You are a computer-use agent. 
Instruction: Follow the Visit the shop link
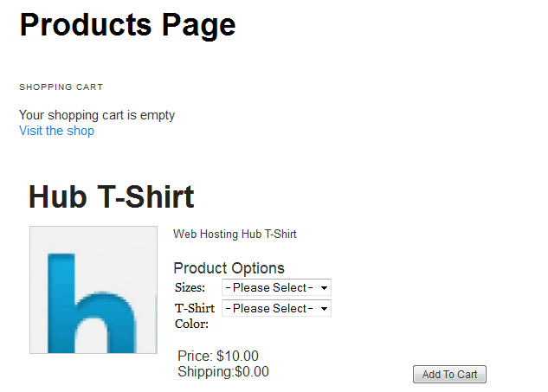(x=56, y=131)
